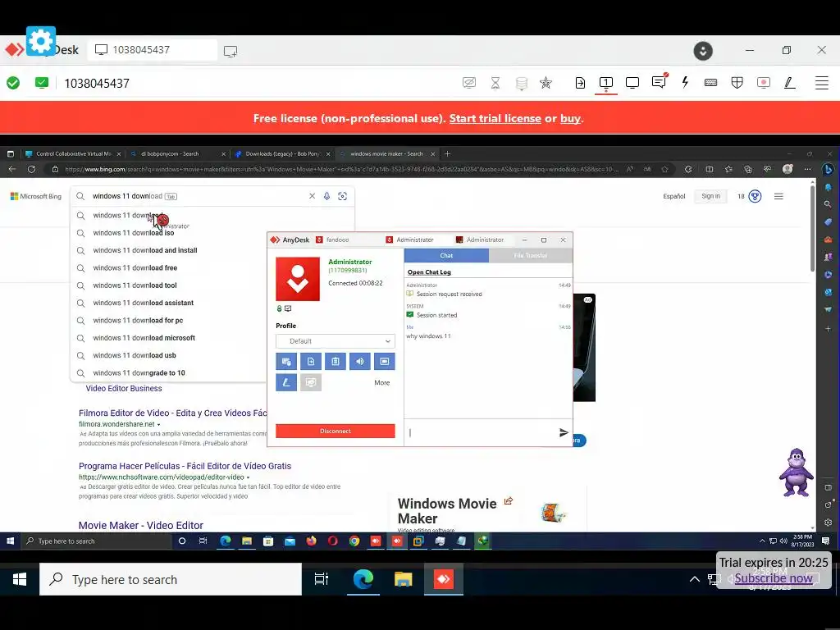Viewport: 840px width, 630px height.
Task: Open the AnyDesk Actions lightning bolt menu
Action: click(x=685, y=83)
